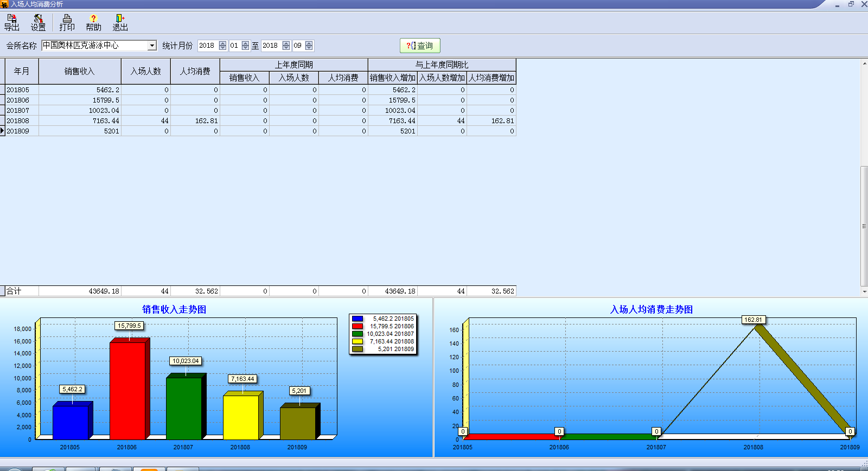This screenshot has width=868, height=471.
Task: Click the 人均消费 main column header
Action: tap(195, 71)
